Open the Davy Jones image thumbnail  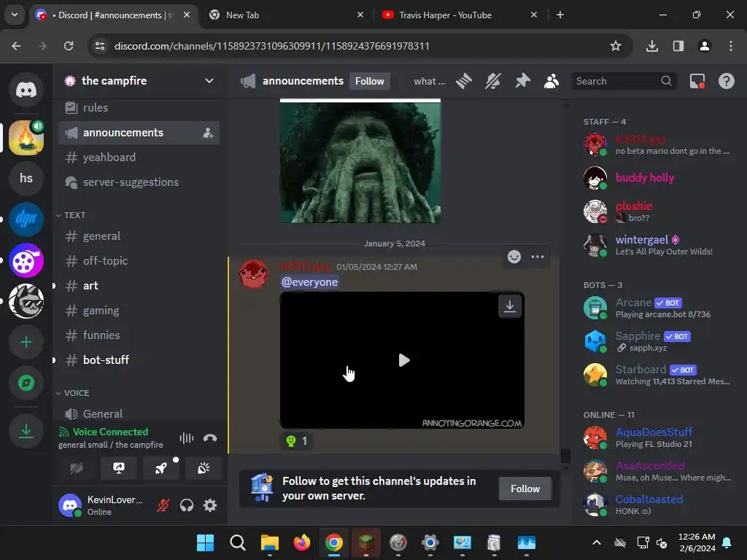360,161
